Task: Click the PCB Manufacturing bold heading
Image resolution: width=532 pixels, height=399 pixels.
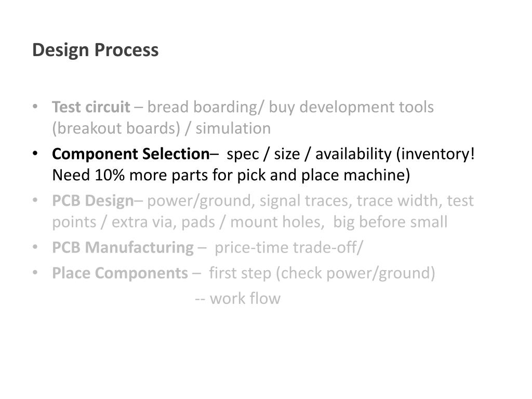Action: 123,247
